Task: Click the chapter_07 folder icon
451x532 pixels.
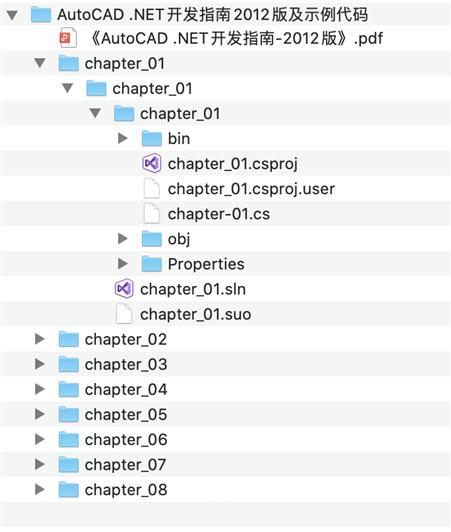Action: point(69,464)
